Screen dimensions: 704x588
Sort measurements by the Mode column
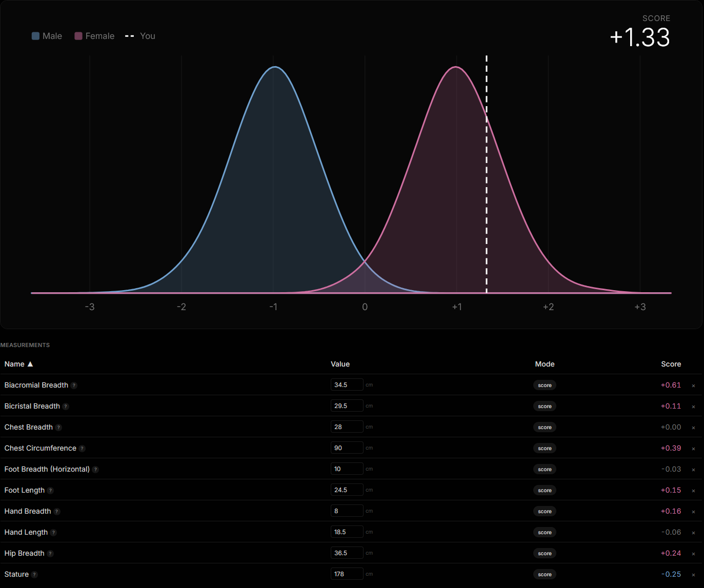[x=545, y=364]
